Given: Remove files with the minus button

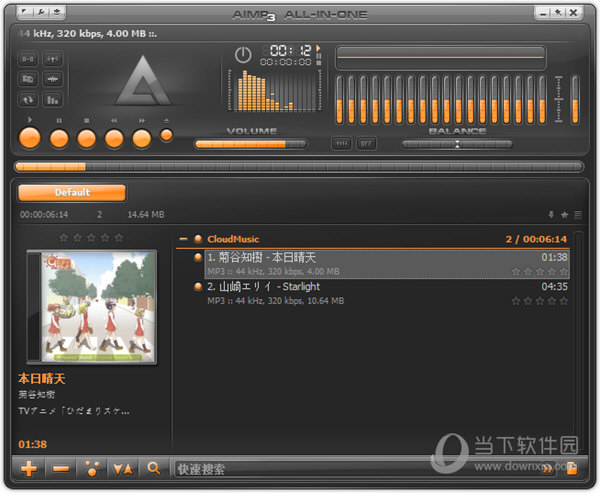Looking at the screenshot, I should 60,469.
